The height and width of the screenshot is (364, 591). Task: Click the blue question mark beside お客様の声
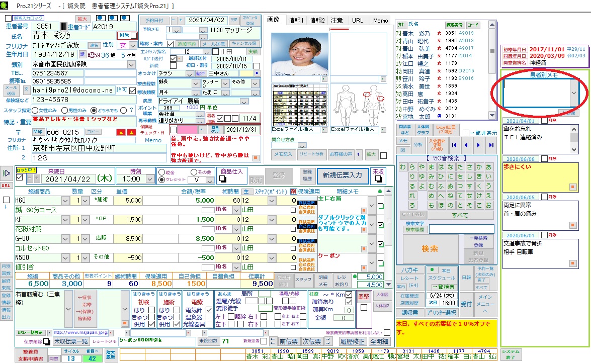(358, 154)
